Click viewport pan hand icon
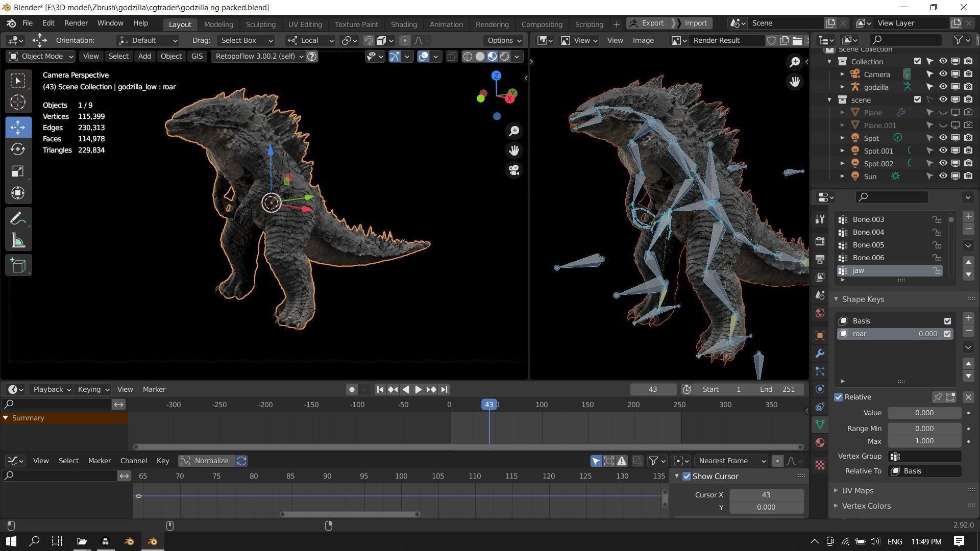The image size is (980, 551). pyautogui.click(x=514, y=151)
